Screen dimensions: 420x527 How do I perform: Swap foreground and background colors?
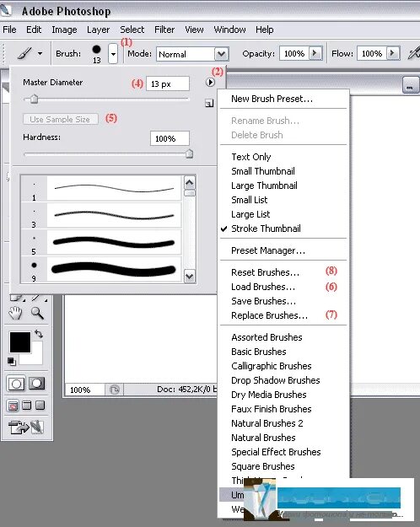(x=38, y=334)
